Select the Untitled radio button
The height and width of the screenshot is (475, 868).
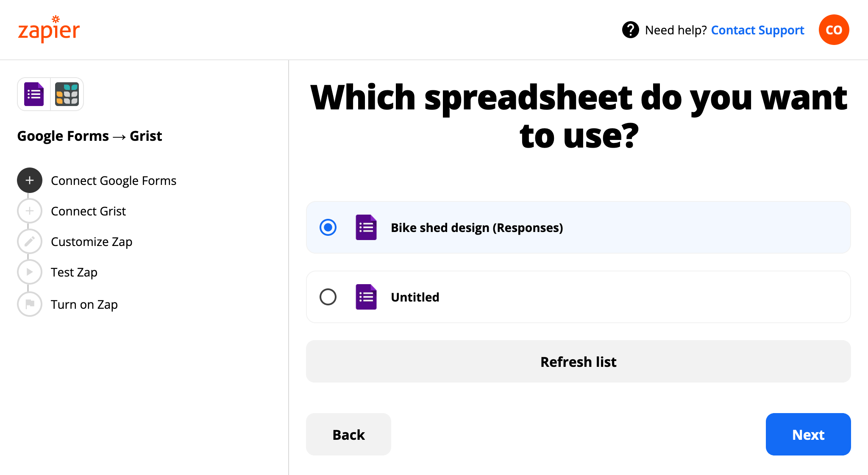[x=328, y=297]
